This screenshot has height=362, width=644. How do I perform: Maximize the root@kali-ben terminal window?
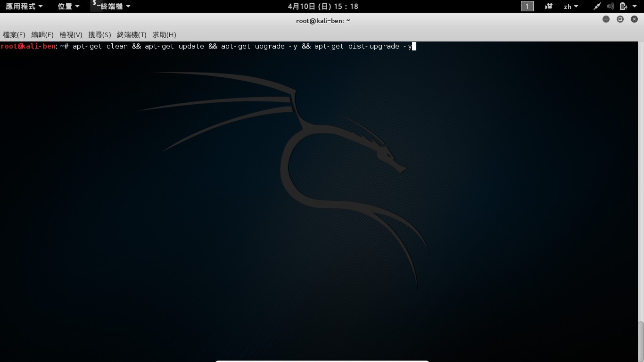click(620, 19)
